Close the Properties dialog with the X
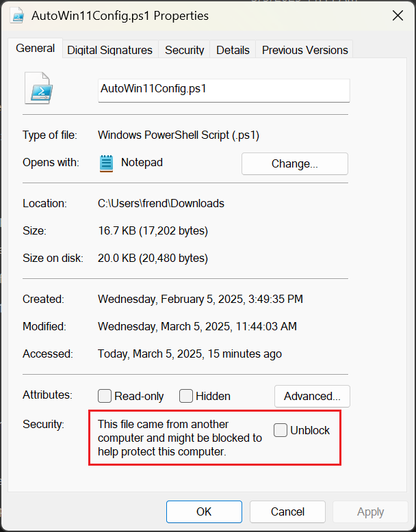Screen dimensions: 416x532 (x=398, y=16)
